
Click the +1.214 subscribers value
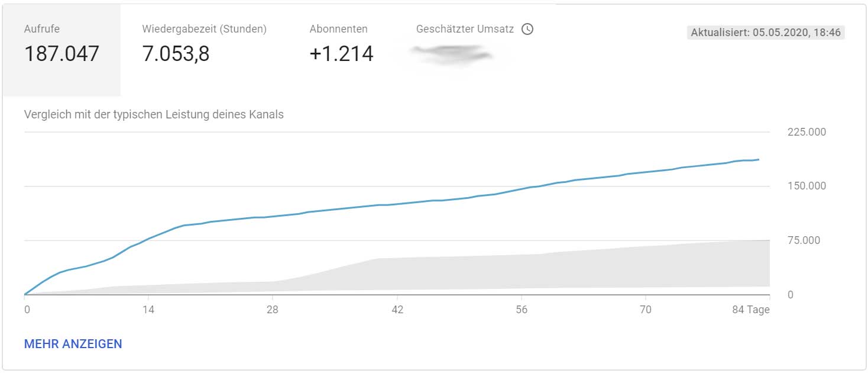(x=342, y=54)
